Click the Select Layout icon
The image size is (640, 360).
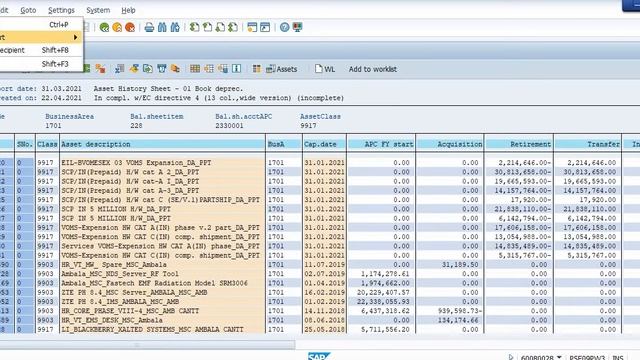coord(209,69)
